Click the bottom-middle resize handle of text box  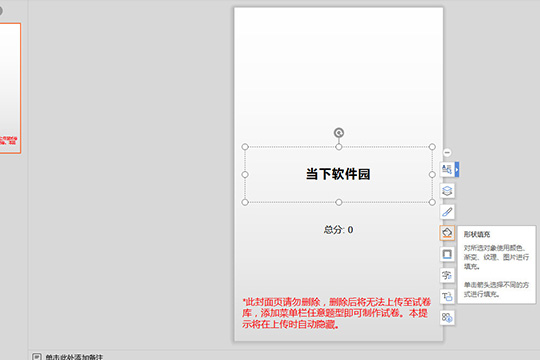(339, 202)
